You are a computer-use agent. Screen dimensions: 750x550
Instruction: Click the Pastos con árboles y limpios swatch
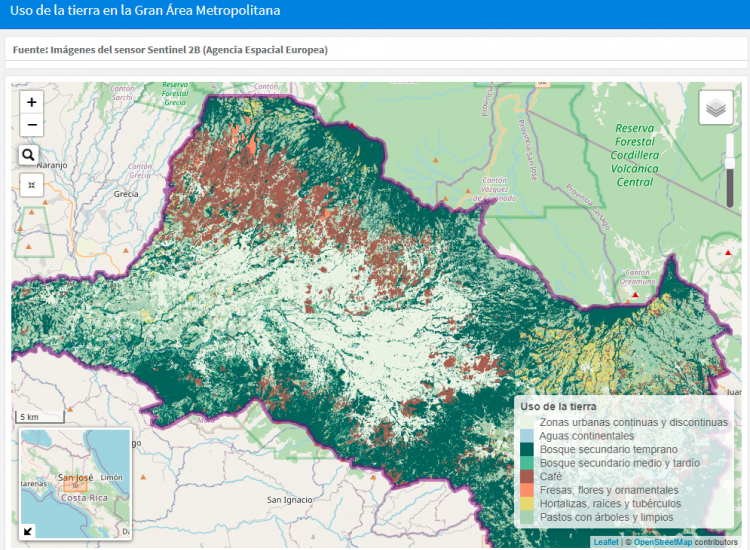point(527,518)
